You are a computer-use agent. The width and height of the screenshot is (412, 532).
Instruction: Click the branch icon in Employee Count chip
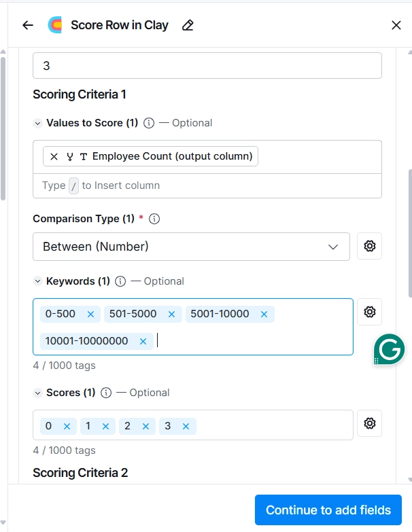pyautogui.click(x=70, y=156)
